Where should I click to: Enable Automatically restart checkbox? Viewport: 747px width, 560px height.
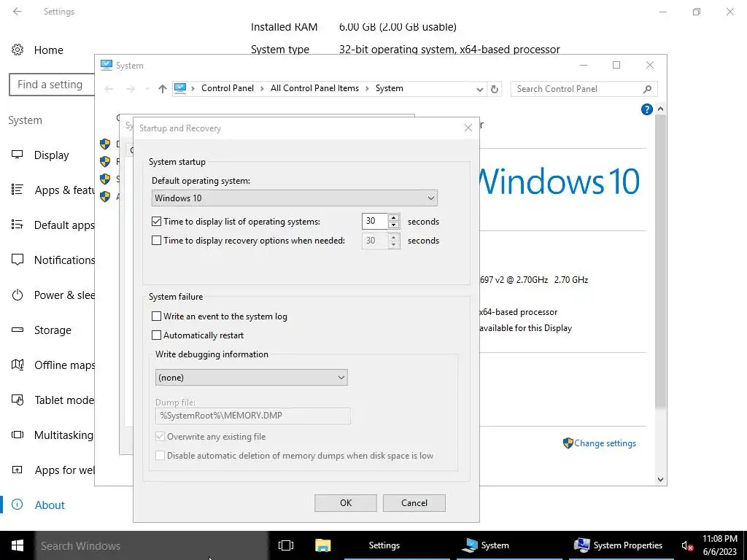click(x=156, y=335)
